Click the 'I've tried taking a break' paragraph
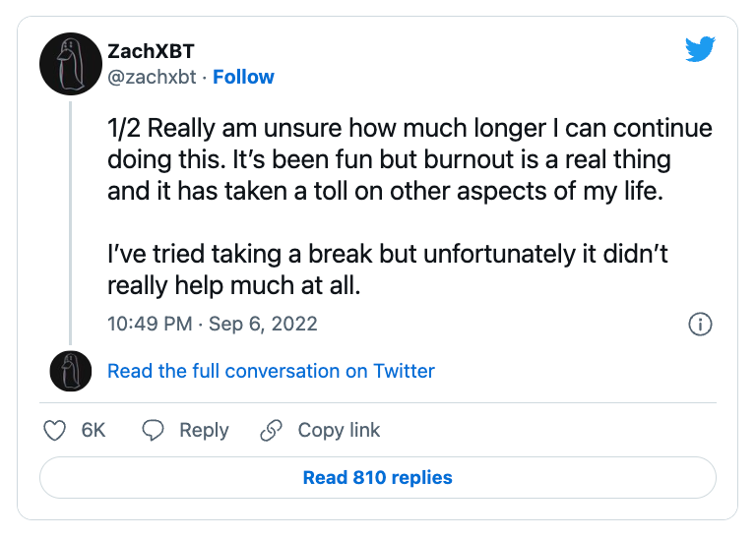The height and width of the screenshot is (539, 756). [x=387, y=269]
